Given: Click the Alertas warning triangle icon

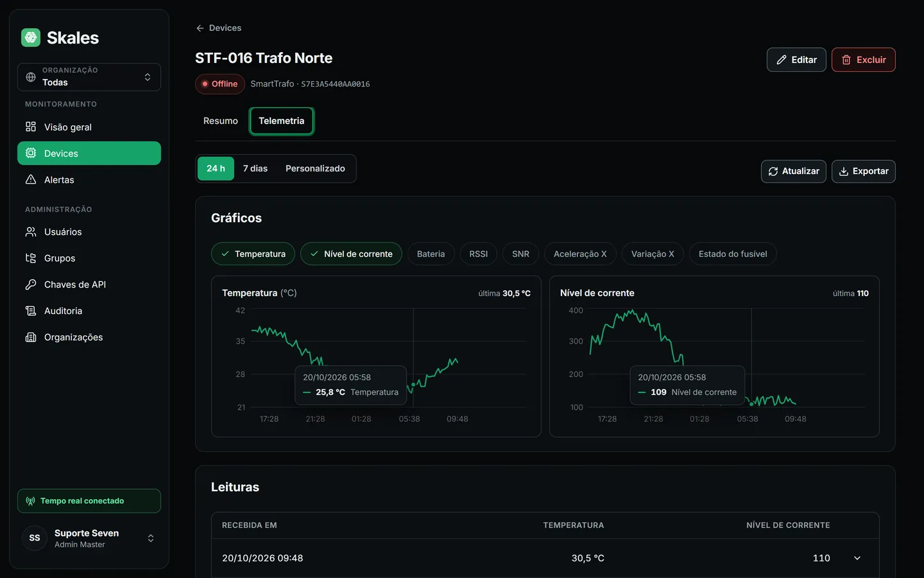Looking at the screenshot, I should coord(31,179).
